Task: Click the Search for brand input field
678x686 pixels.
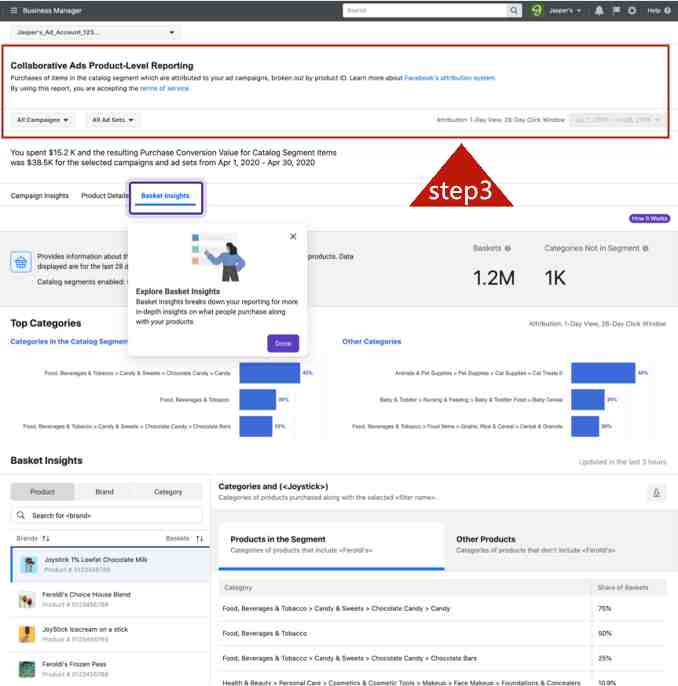Action: pos(106,515)
